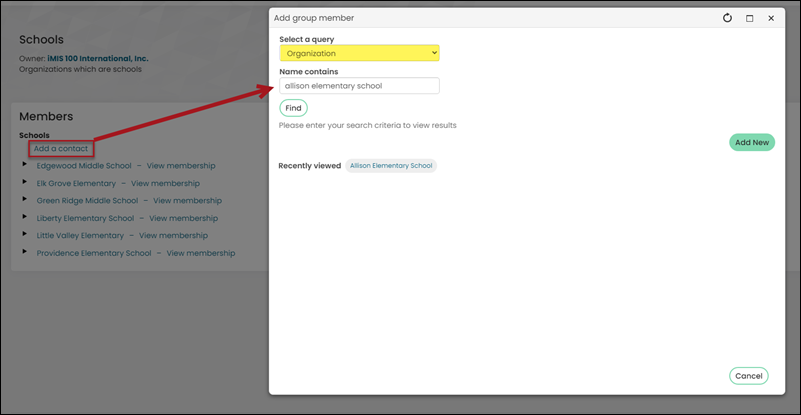The height and width of the screenshot is (415, 801).
Task: Click the Add New button
Action: (752, 143)
